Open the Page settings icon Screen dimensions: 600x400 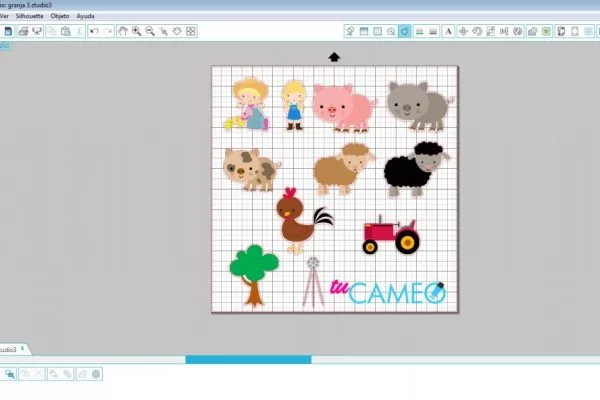tap(575, 31)
